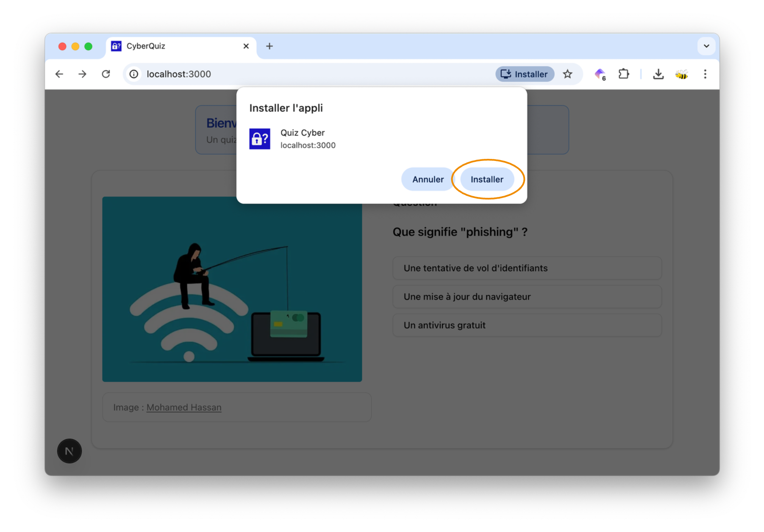View site information icon in address bar
This screenshot has width=764, height=532.
pyautogui.click(x=134, y=74)
